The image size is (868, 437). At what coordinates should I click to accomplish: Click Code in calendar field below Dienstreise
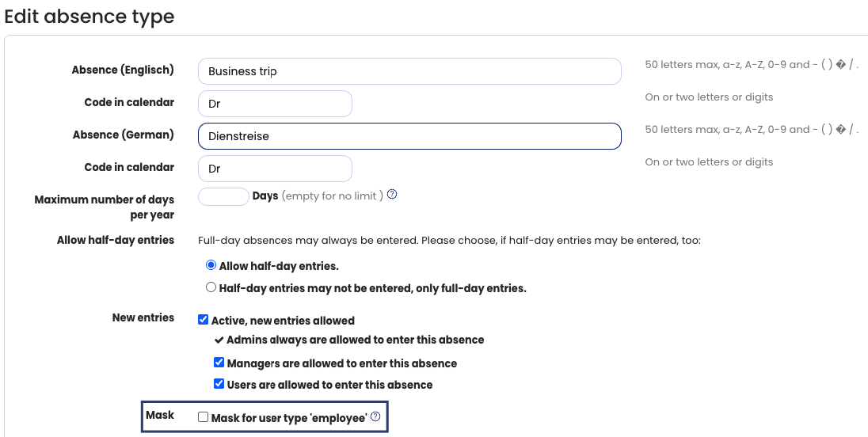(274, 169)
